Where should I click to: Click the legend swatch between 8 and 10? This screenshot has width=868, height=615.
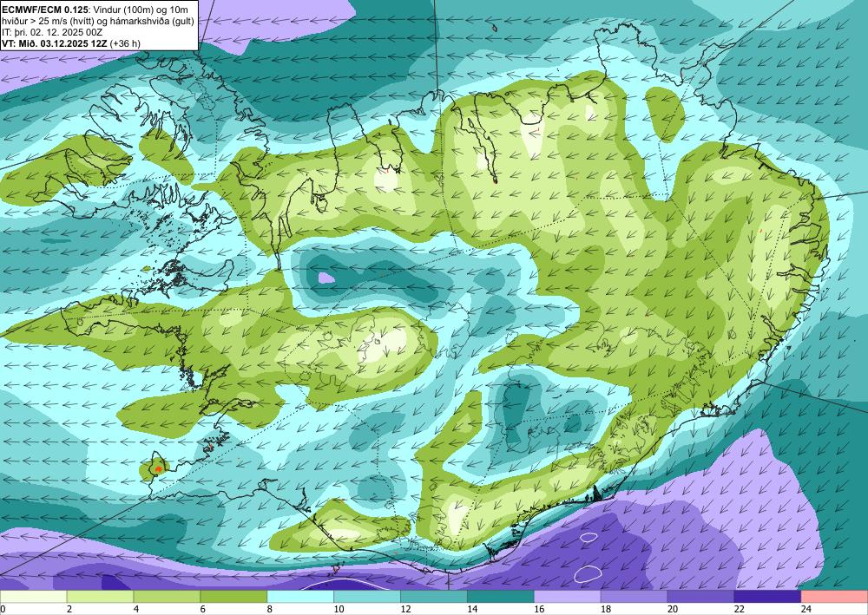300,597
